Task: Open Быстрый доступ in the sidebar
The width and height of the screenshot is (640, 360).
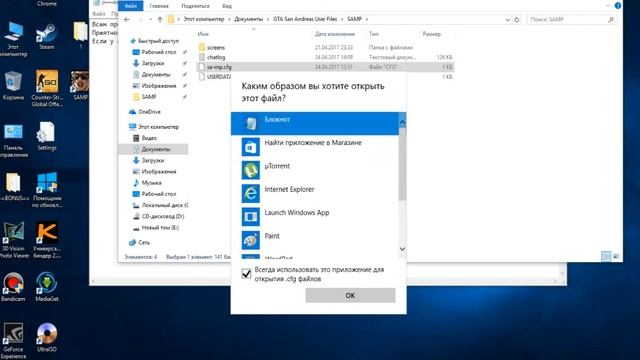Action: coord(158,41)
